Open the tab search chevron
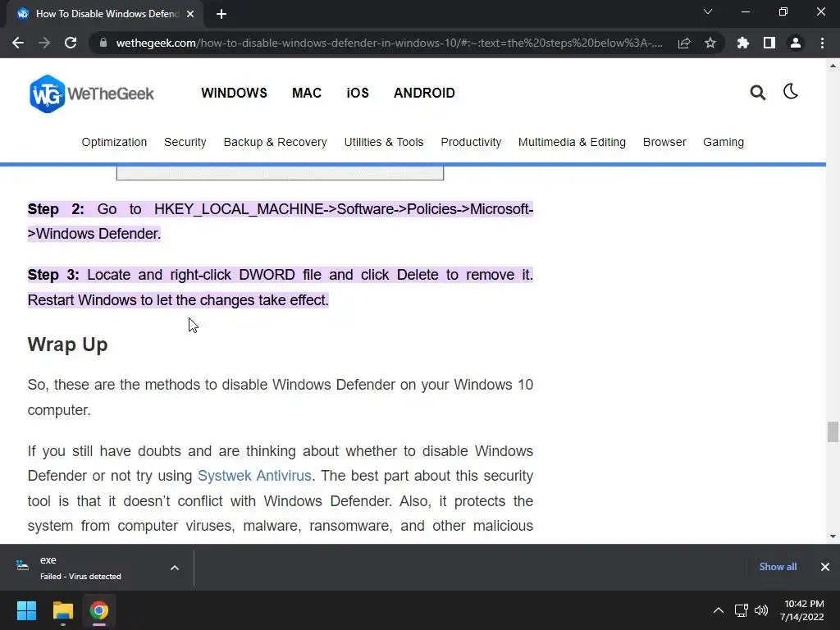This screenshot has height=630, width=840. (708, 11)
